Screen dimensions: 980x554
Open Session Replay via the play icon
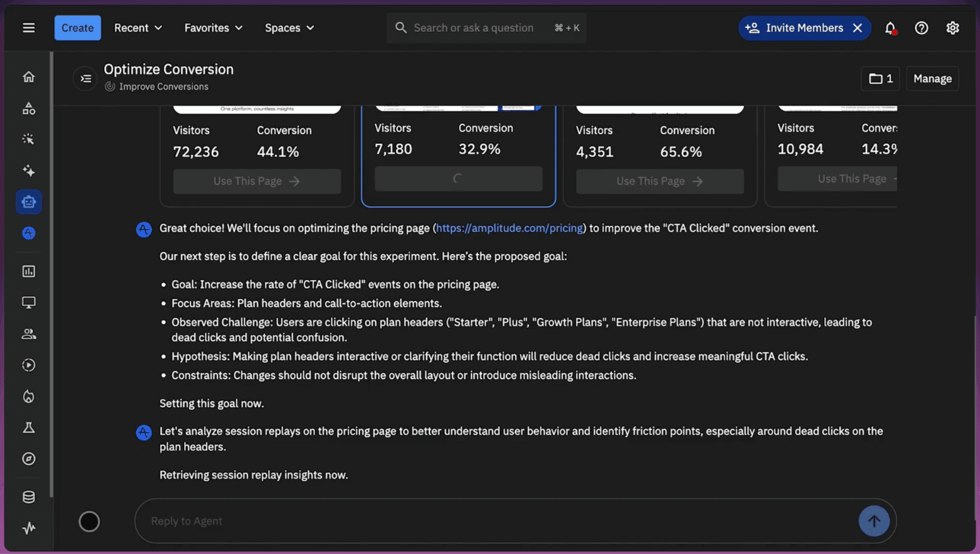(x=29, y=365)
